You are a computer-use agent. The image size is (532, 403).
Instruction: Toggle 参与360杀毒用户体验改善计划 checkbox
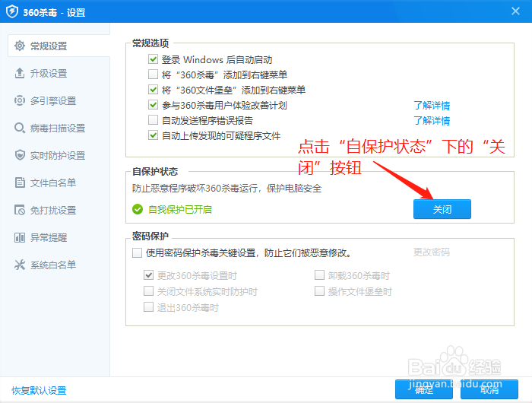(x=153, y=105)
